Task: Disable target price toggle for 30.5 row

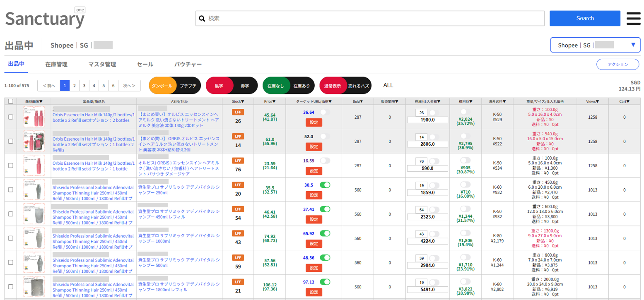Action: pyautogui.click(x=325, y=185)
